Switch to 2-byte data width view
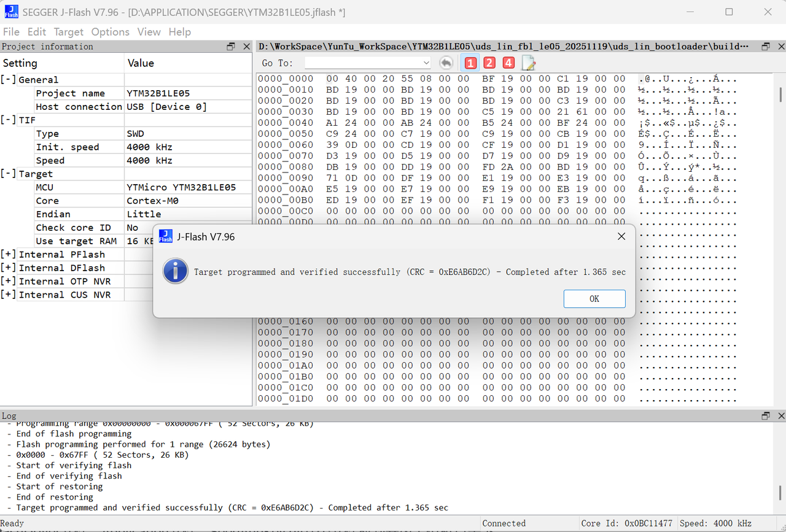786x532 pixels. [489, 63]
